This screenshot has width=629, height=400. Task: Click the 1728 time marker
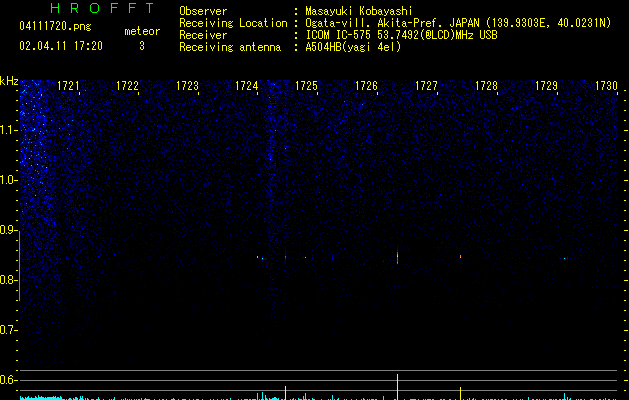click(x=486, y=86)
